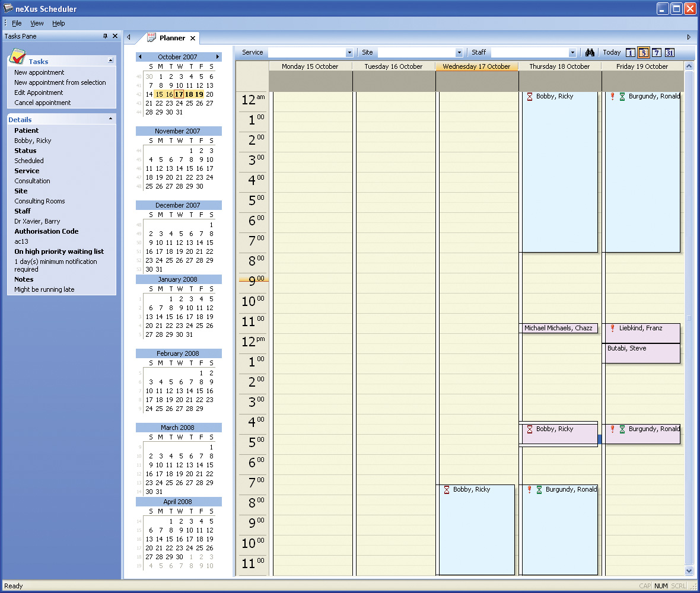Select Liebkind, Franz appointment

pyautogui.click(x=642, y=333)
